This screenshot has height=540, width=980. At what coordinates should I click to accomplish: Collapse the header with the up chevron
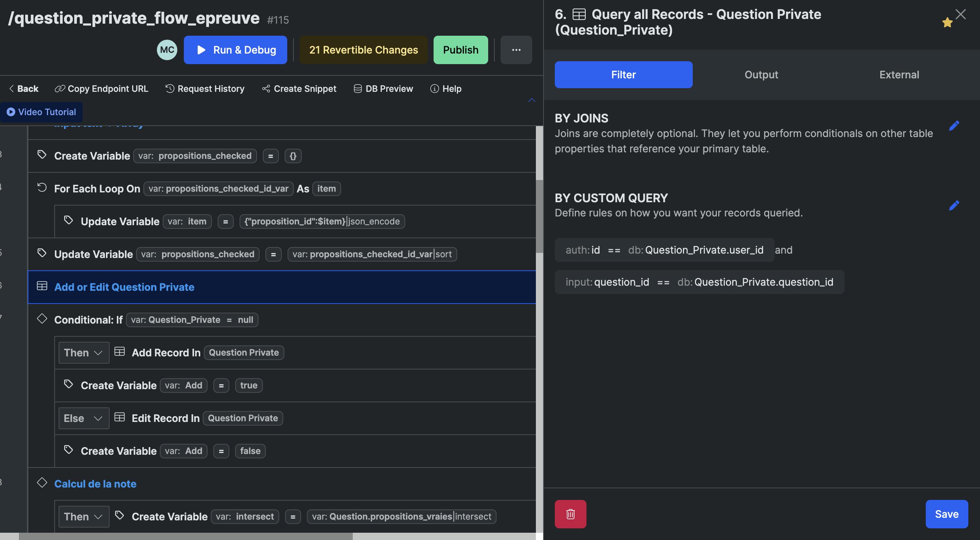pyautogui.click(x=532, y=100)
